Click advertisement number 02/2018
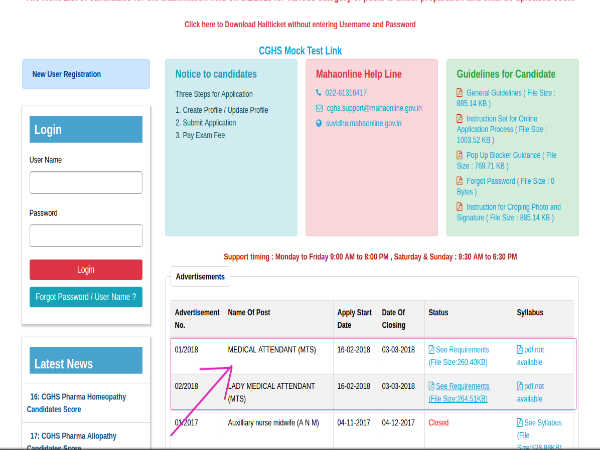Viewport: 600px width, 450px height. pos(186,386)
